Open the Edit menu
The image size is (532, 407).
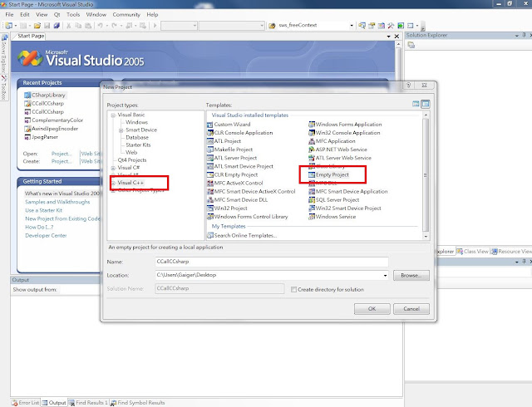(x=25, y=15)
